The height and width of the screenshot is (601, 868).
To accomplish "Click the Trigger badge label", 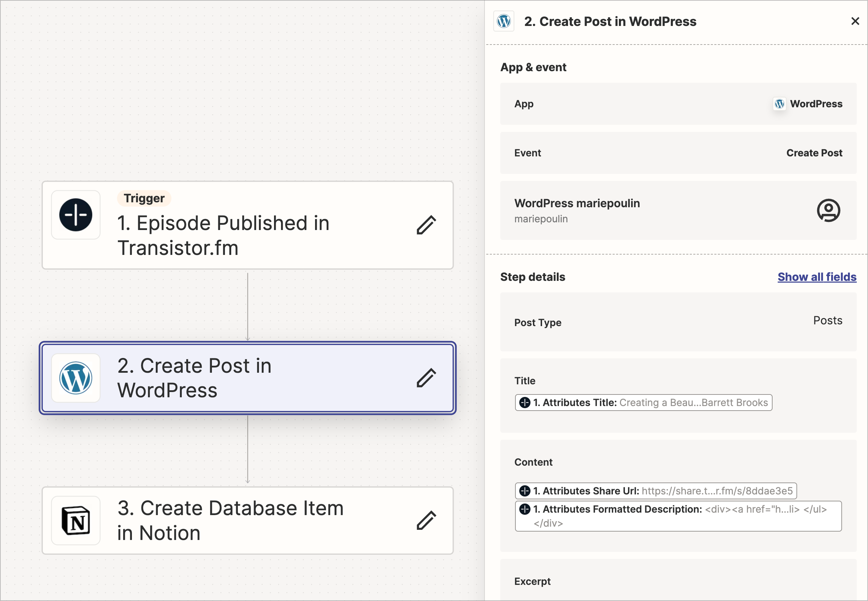I will (144, 198).
